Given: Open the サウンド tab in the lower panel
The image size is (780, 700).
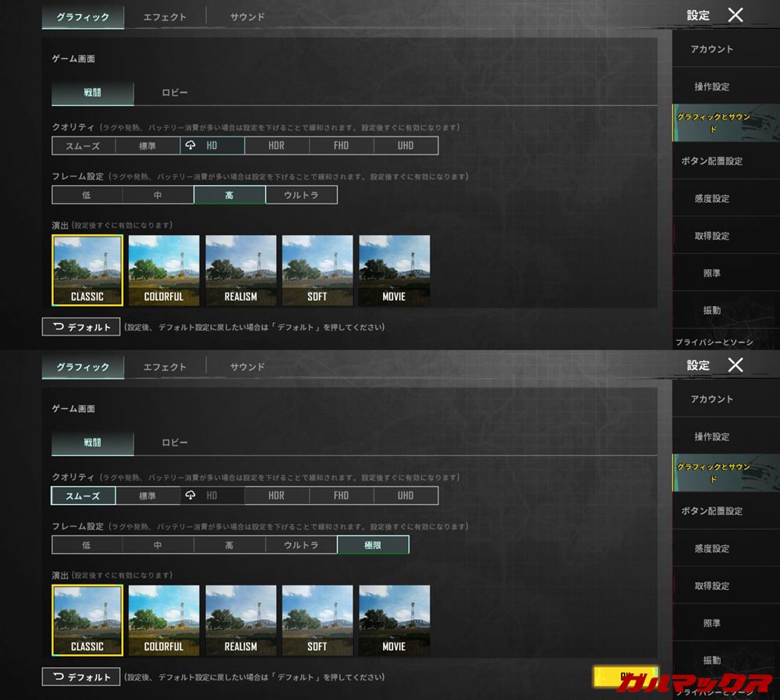Looking at the screenshot, I should point(247,367).
